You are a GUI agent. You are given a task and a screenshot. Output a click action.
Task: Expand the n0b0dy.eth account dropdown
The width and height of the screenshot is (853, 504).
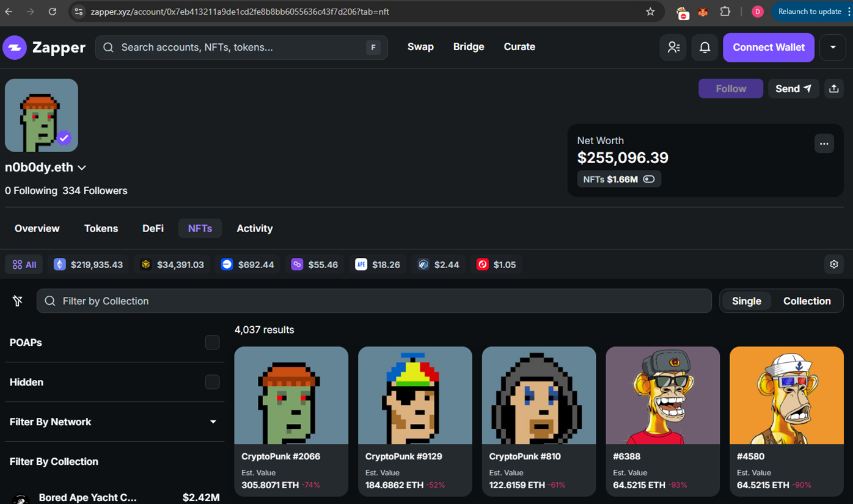coord(82,167)
